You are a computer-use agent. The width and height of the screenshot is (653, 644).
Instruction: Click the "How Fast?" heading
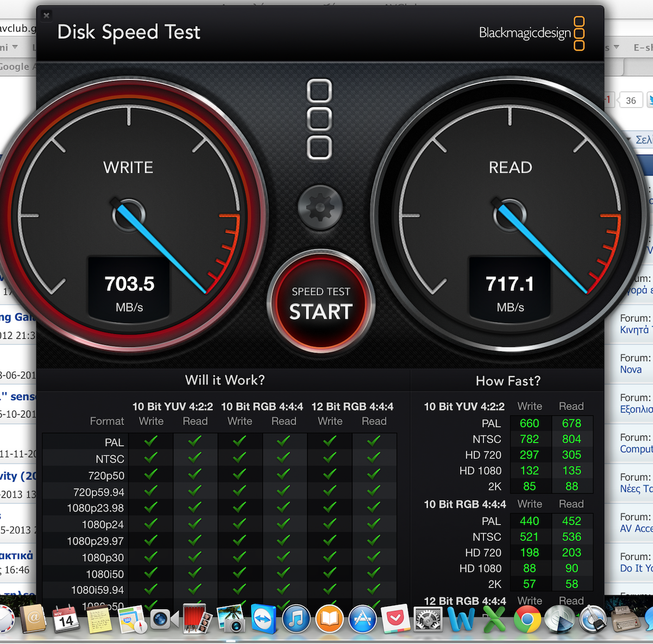[508, 381]
